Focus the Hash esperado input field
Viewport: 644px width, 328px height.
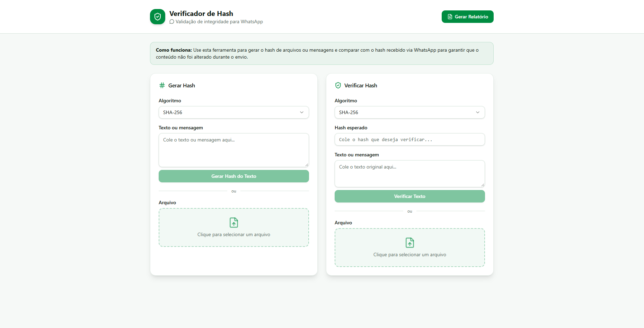click(410, 139)
